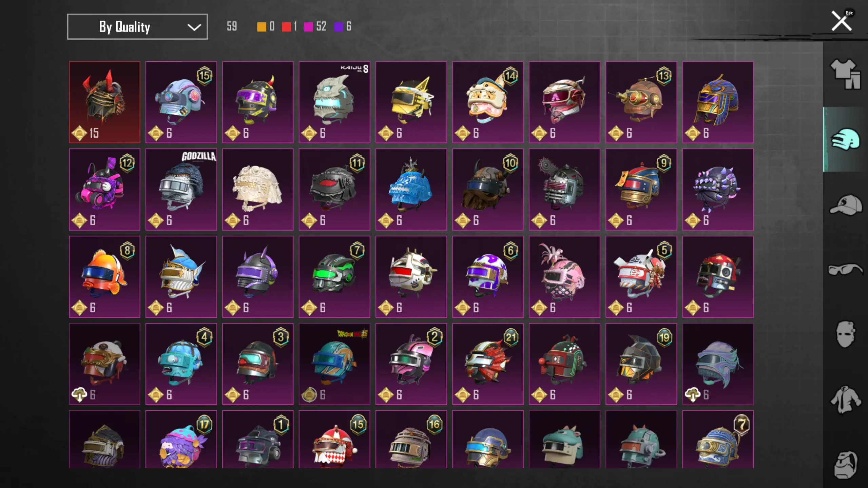This screenshot has height=488, width=868.
Task: Open the backpack category icon
Action: click(845, 465)
